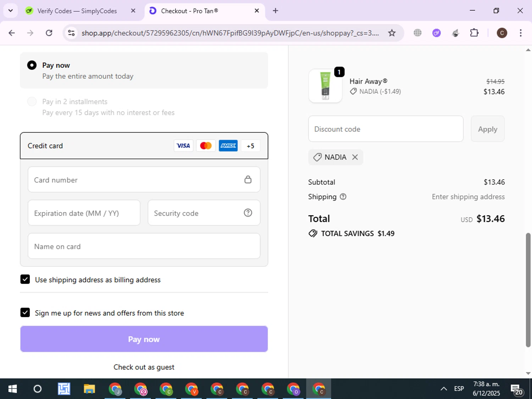Click the Hair Away® product name
The height and width of the screenshot is (399, 532).
(368, 81)
